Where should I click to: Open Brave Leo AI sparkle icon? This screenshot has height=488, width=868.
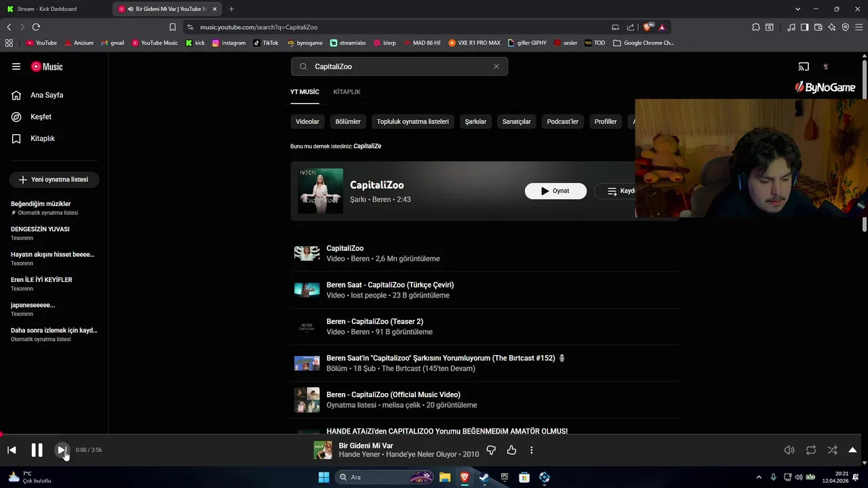[x=831, y=27]
